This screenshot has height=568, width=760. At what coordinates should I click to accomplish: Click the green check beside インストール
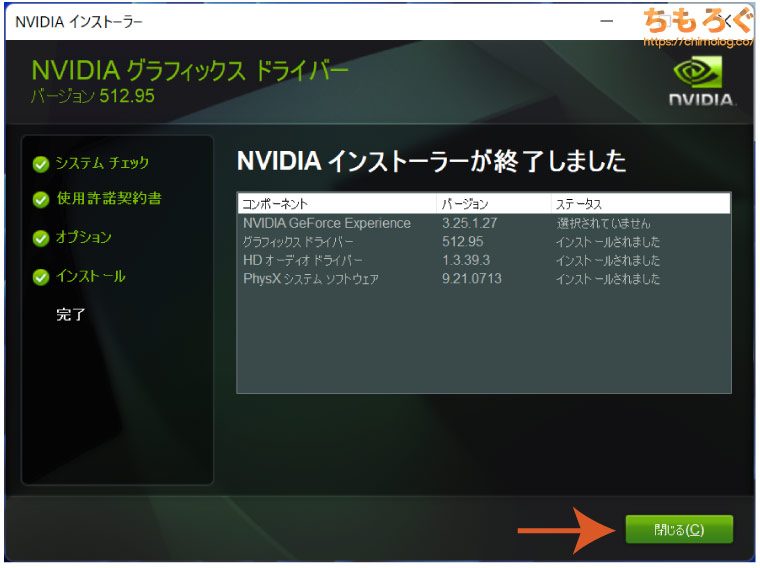(x=41, y=277)
